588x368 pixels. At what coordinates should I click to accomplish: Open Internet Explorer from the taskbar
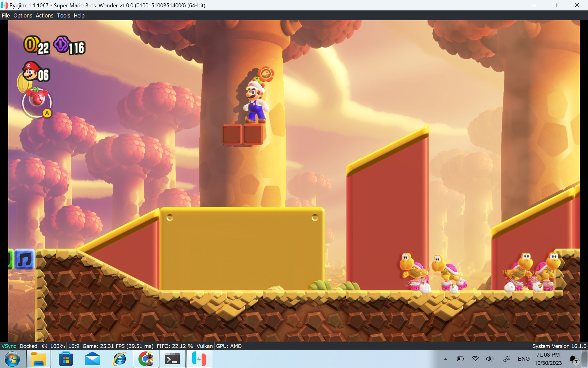pyautogui.click(x=119, y=358)
